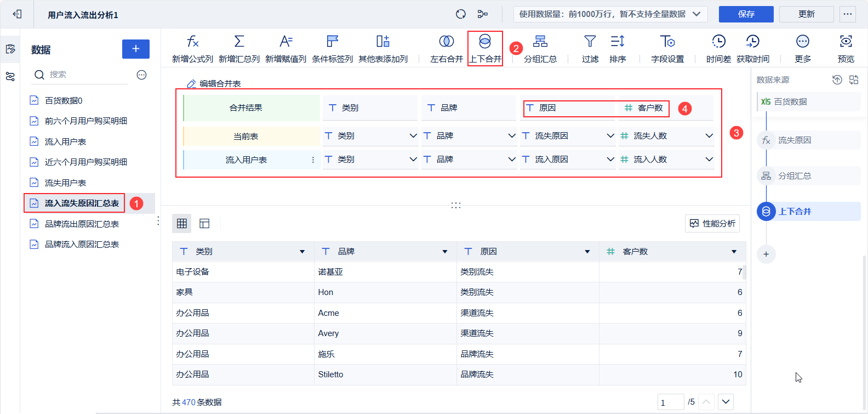
Task: Select the 流失用户表 table in list
Action: [x=65, y=183]
